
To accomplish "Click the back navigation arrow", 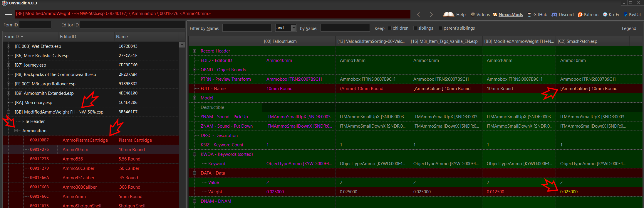I will tap(418, 14).
